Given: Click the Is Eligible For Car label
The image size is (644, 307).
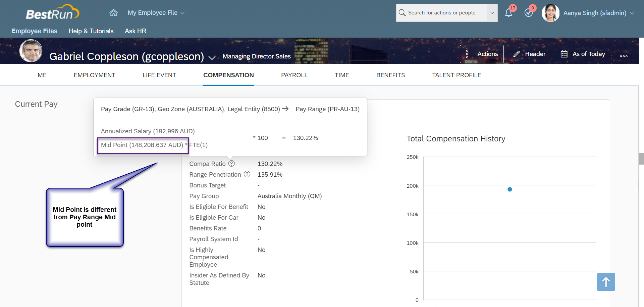Looking at the screenshot, I should 214,218.
